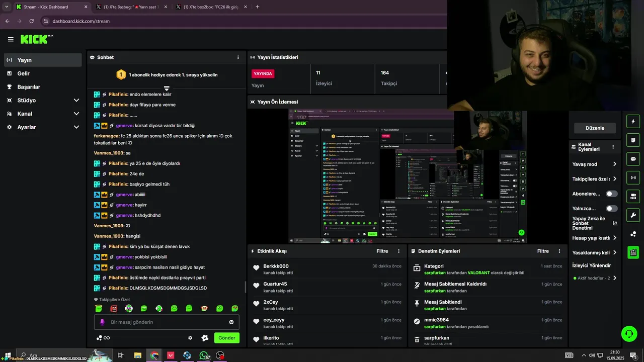Open the hamburger menu next to Kick logo

[x=11, y=39]
